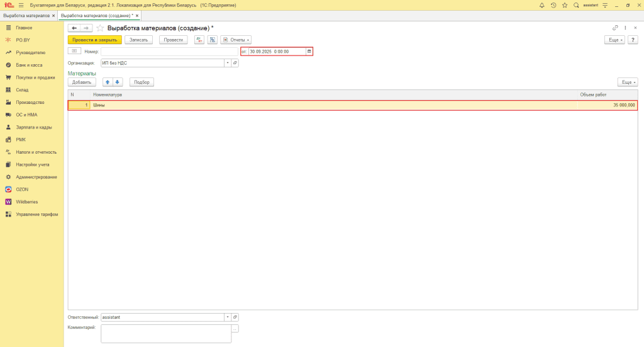The width and height of the screenshot is (644, 347).
Task: Open the OZON section
Action: [22, 190]
